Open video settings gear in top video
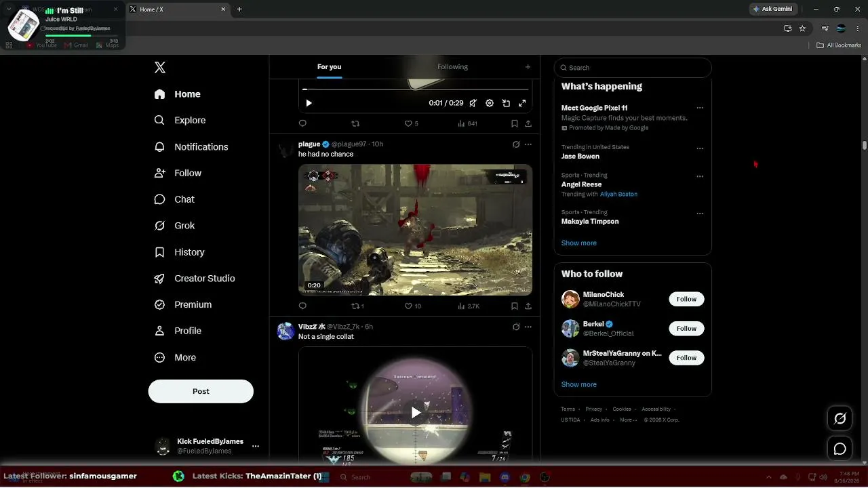Screen dimensions: 868x488 tap(490, 103)
